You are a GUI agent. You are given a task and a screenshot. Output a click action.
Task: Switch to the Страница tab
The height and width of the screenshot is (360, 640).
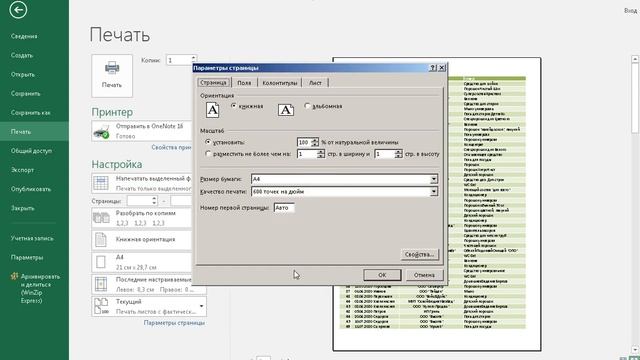(x=213, y=82)
